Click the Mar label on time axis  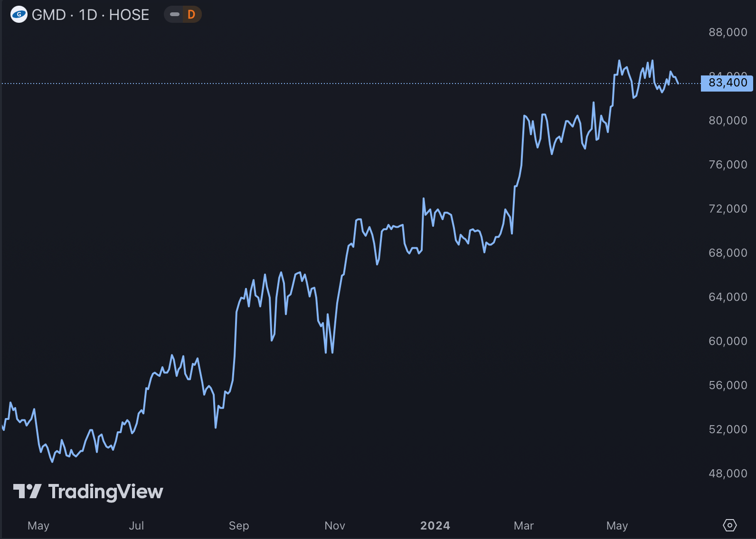[x=524, y=526]
